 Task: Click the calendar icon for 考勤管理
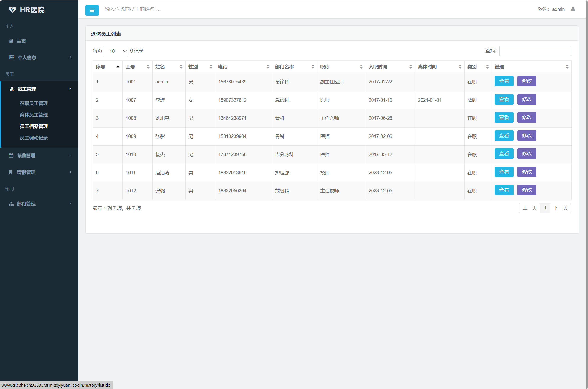(x=11, y=156)
